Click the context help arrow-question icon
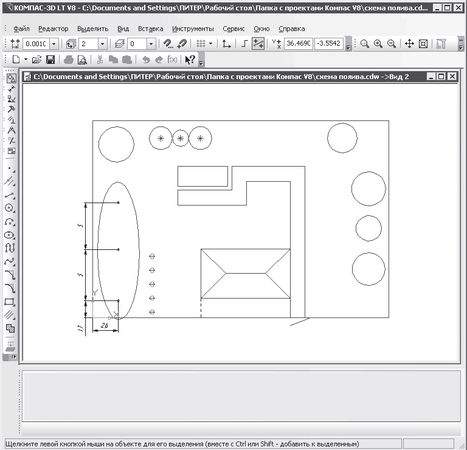Screen dimensions: 467x450 (x=190, y=60)
